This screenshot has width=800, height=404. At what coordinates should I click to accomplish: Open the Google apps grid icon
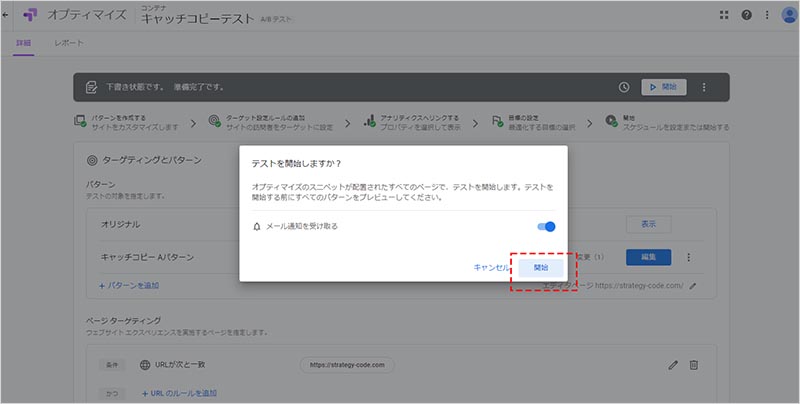(724, 16)
